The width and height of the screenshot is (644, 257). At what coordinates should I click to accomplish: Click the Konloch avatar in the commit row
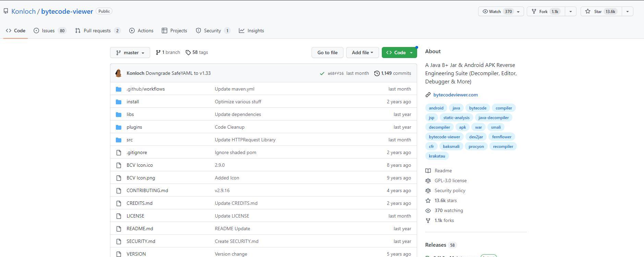(x=119, y=73)
